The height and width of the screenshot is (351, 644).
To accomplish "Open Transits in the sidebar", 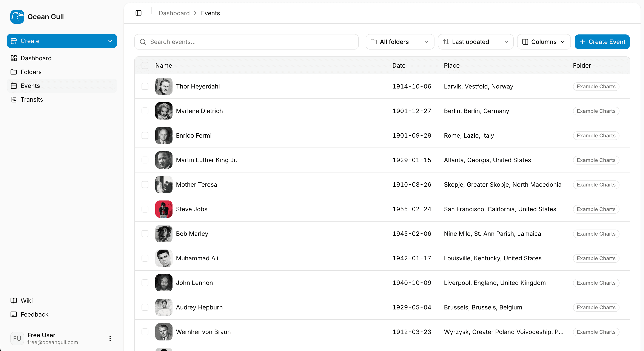I will pyautogui.click(x=62, y=99).
